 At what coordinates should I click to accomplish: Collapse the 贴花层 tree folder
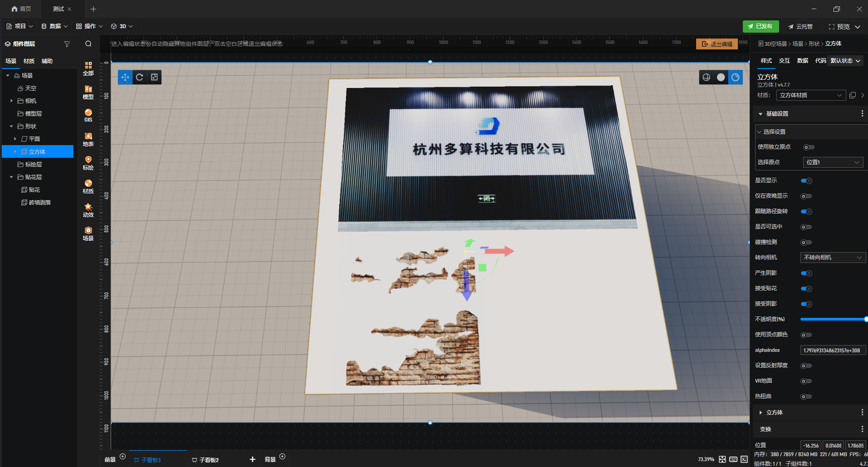coord(11,177)
